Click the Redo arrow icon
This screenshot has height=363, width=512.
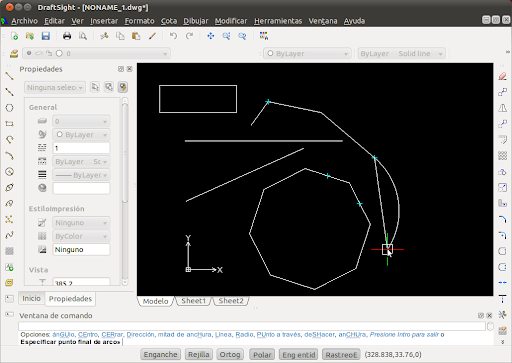coord(189,36)
